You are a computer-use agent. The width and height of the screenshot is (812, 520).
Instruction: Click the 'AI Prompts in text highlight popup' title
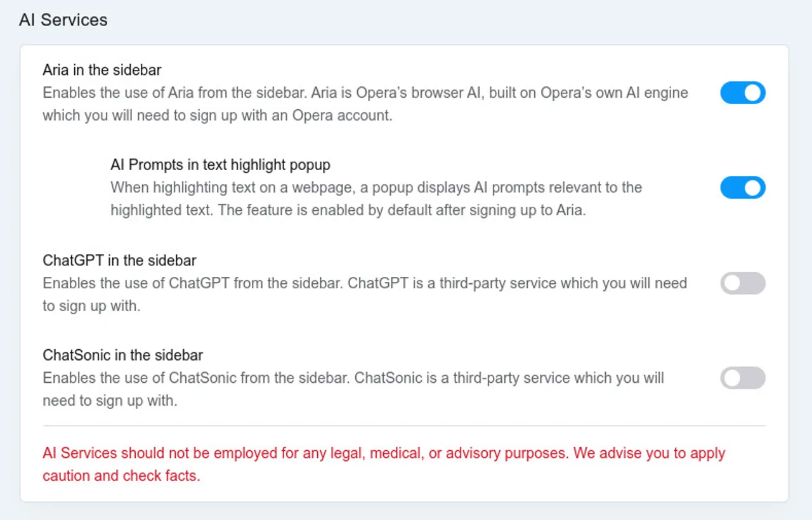pos(220,165)
